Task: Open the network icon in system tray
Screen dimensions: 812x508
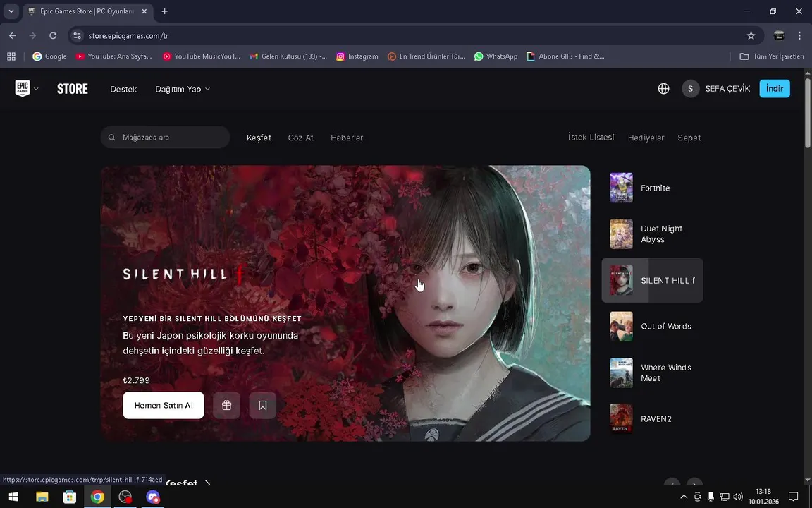Action: (x=725, y=497)
